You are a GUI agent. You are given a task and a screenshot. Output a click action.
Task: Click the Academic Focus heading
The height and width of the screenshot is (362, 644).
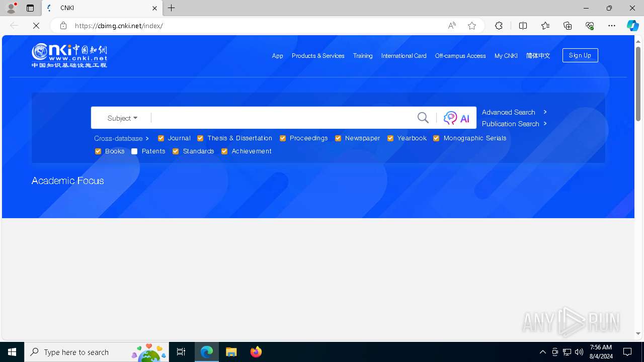pyautogui.click(x=68, y=180)
